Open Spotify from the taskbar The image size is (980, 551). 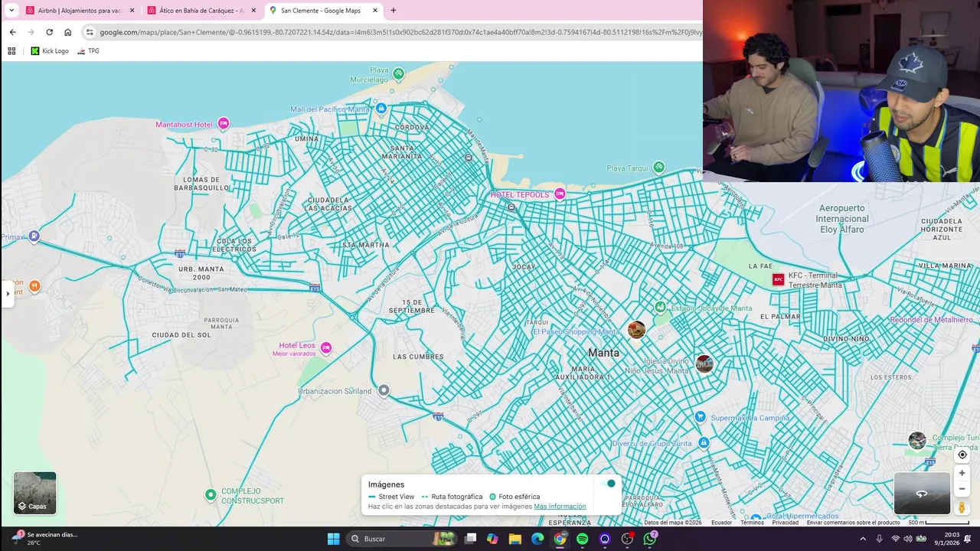click(x=583, y=539)
